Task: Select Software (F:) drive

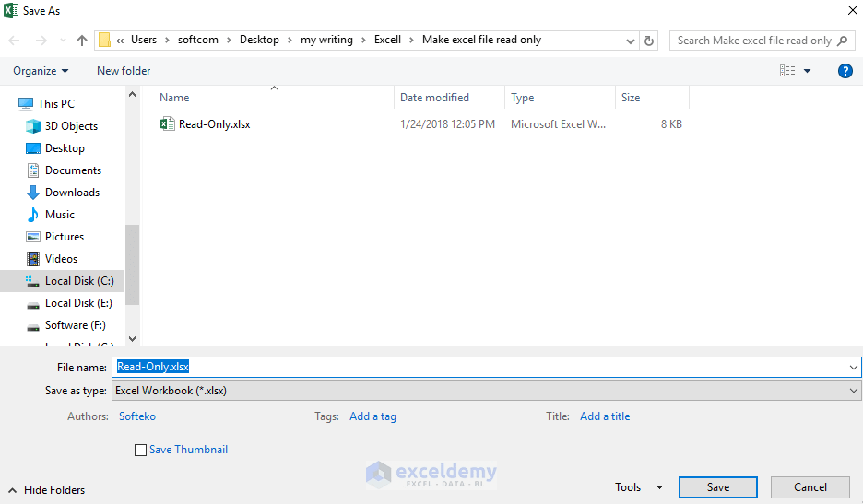Action: pyautogui.click(x=75, y=324)
